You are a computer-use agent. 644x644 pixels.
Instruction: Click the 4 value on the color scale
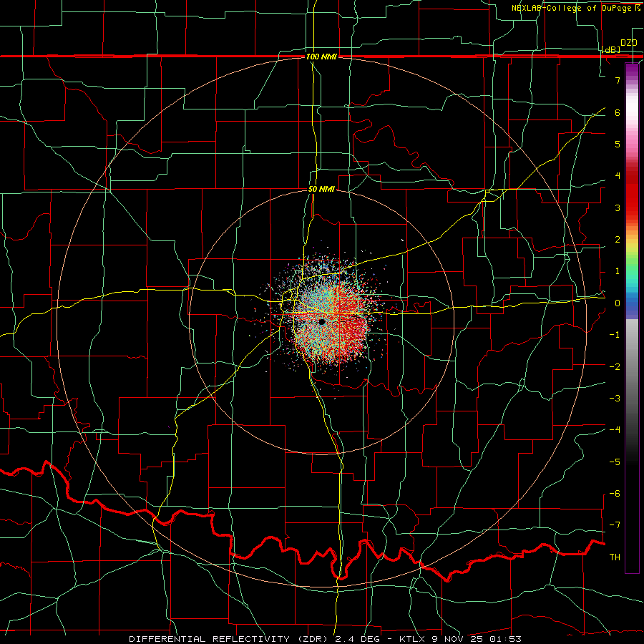tap(618, 176)
